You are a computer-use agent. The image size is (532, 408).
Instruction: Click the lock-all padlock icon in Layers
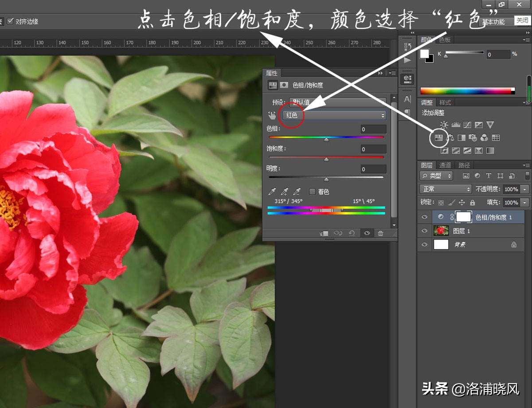tap(473, 203)
